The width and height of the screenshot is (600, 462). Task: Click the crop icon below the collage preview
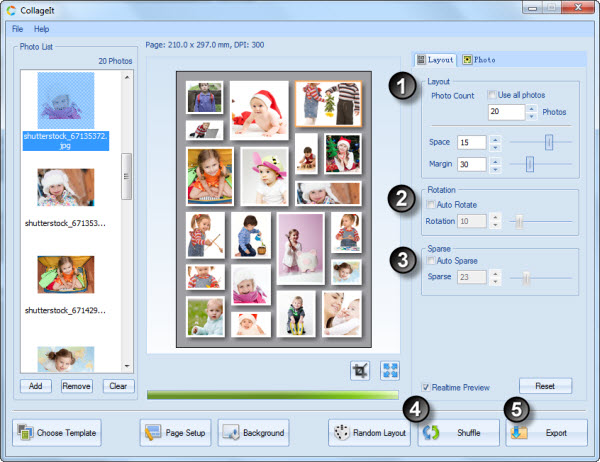click(x=360, y=370)
